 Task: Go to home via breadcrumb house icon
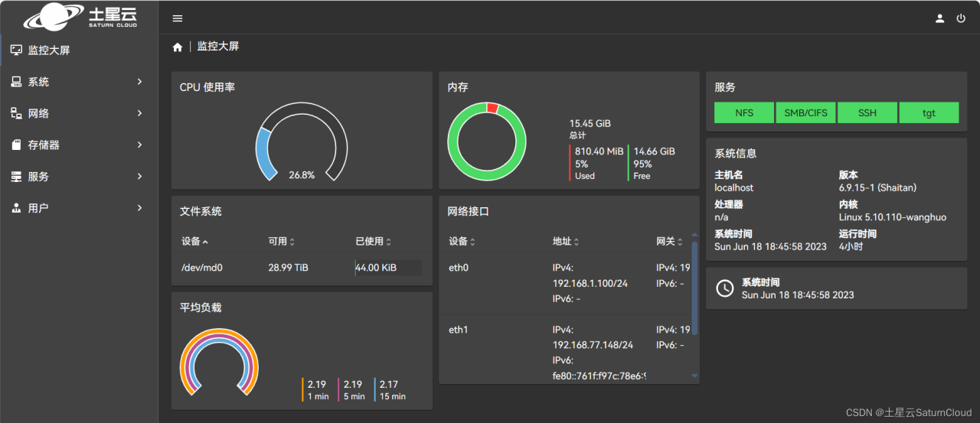point(178,47)
